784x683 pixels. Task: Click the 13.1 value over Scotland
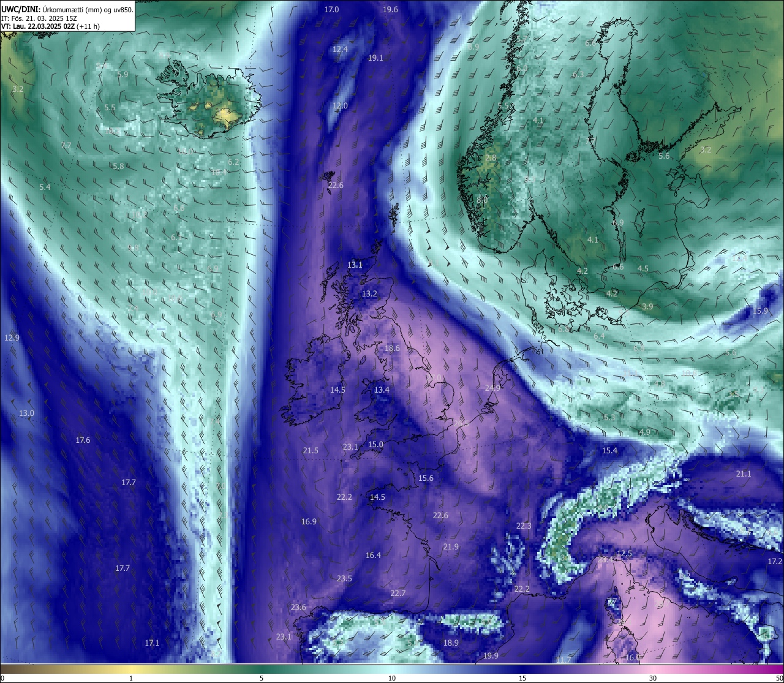[x=355, y=265]
